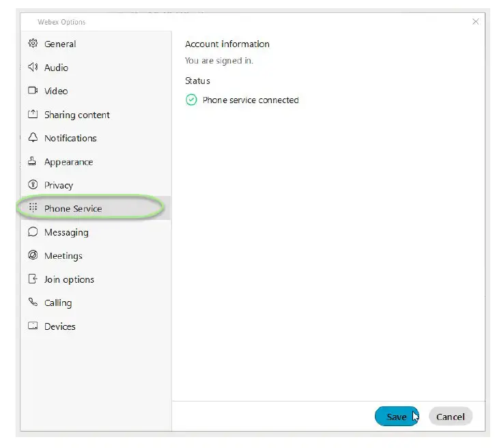Go to the Notifications tab
This screenshot has height=448, width=495.
coord(96,138)
